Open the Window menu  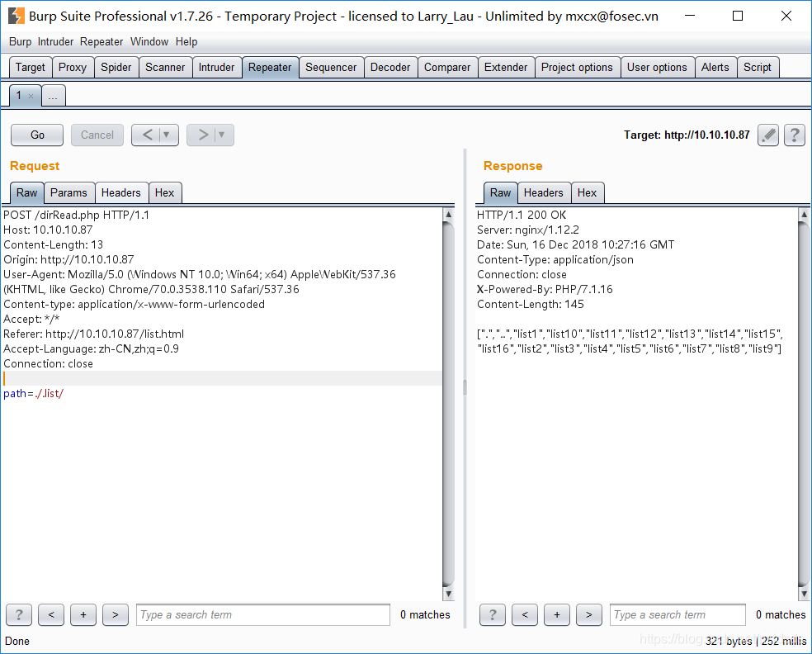(x=149, y=41)
